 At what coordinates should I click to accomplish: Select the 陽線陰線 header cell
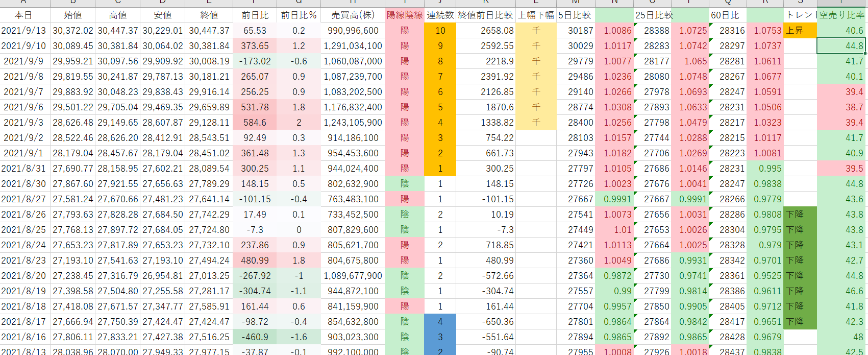405,15
